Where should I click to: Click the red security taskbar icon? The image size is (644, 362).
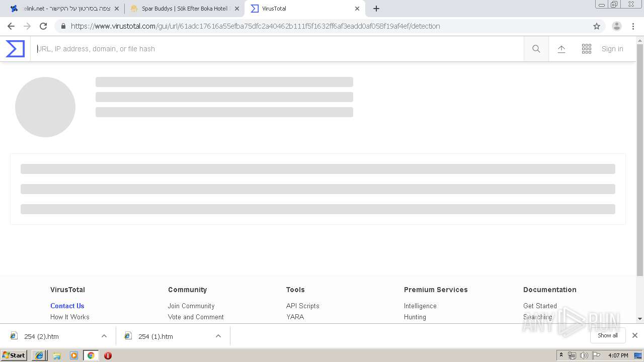(108, 355)
